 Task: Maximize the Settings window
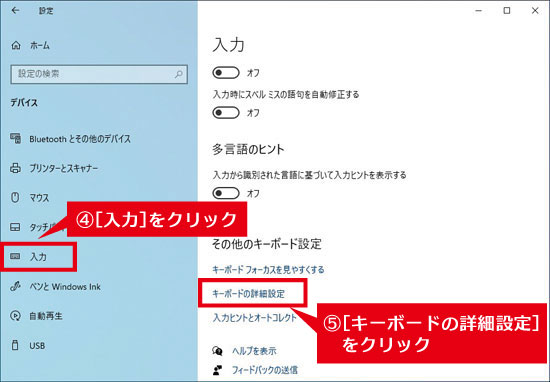[x=507, y=11]
